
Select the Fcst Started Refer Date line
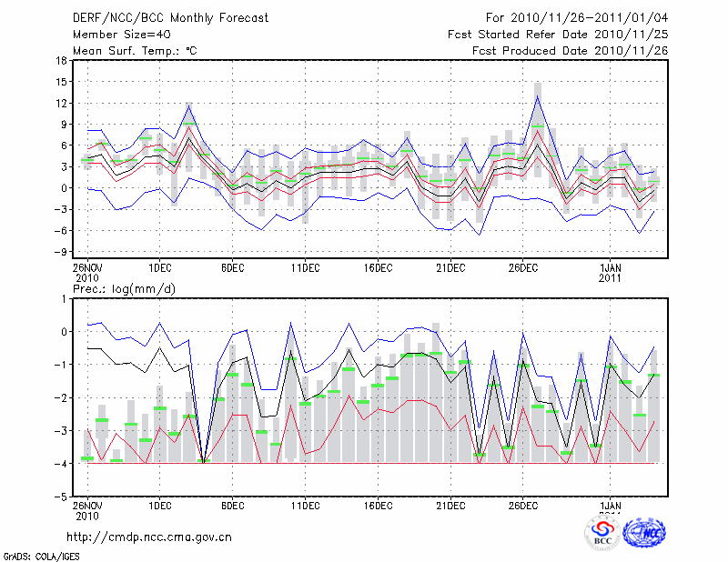pos(558,34)
